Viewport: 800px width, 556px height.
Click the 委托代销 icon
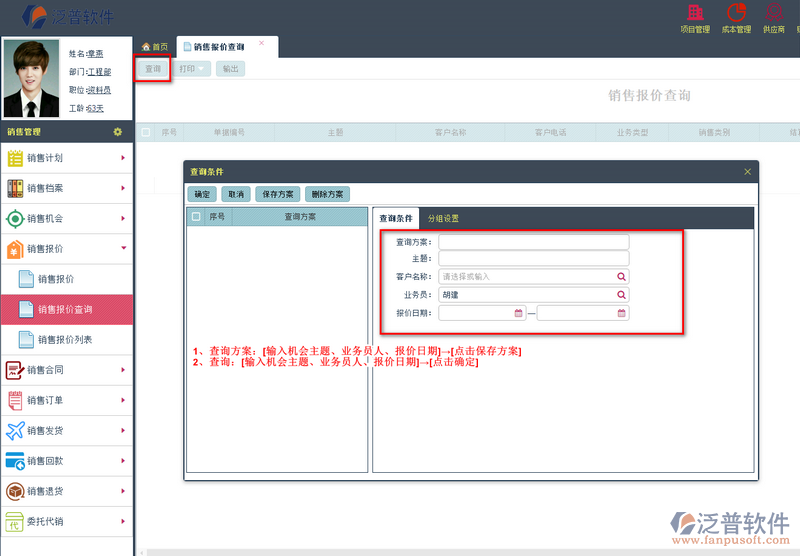coord(14,522)
